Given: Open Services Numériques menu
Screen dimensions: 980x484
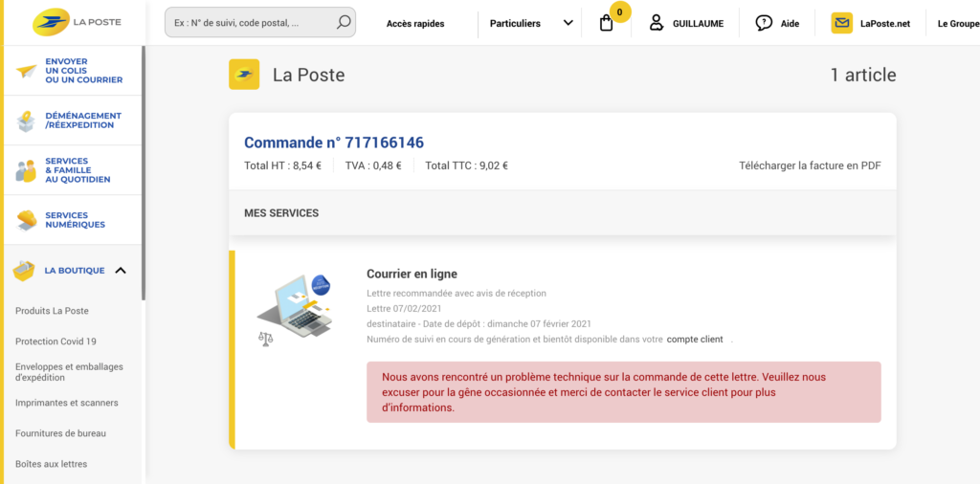Looking at the screenshot, I should [75, 220].
